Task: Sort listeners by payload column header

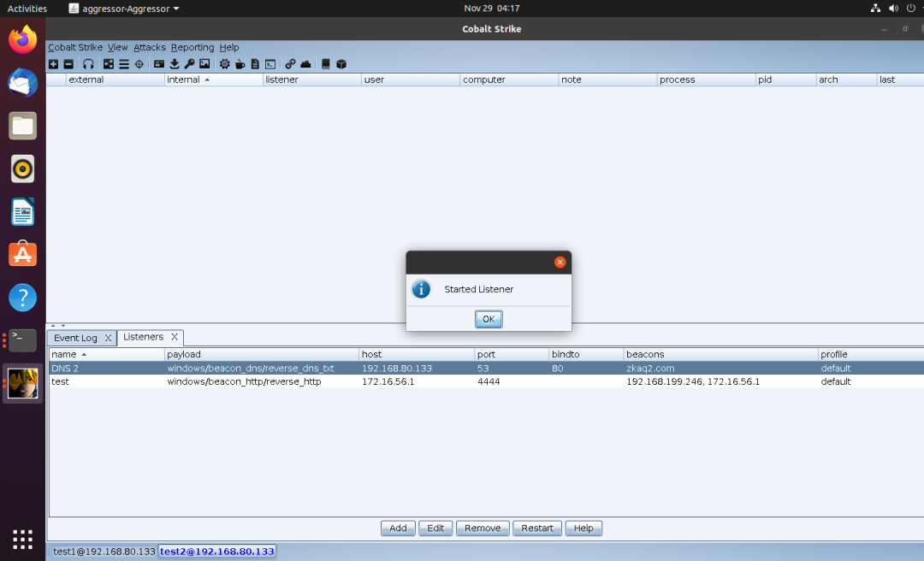Action: (x=262, y=354)
